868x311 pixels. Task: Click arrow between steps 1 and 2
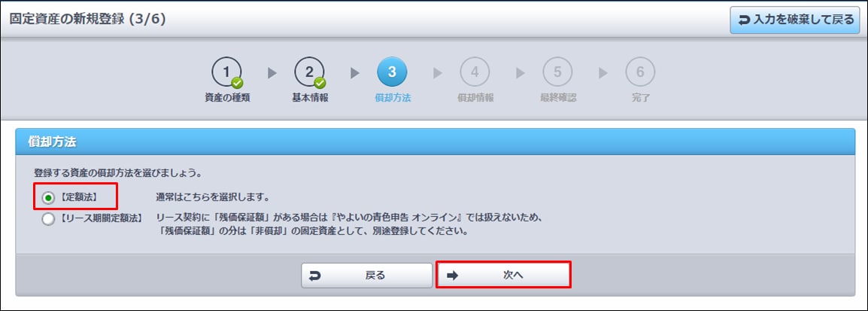272,73
